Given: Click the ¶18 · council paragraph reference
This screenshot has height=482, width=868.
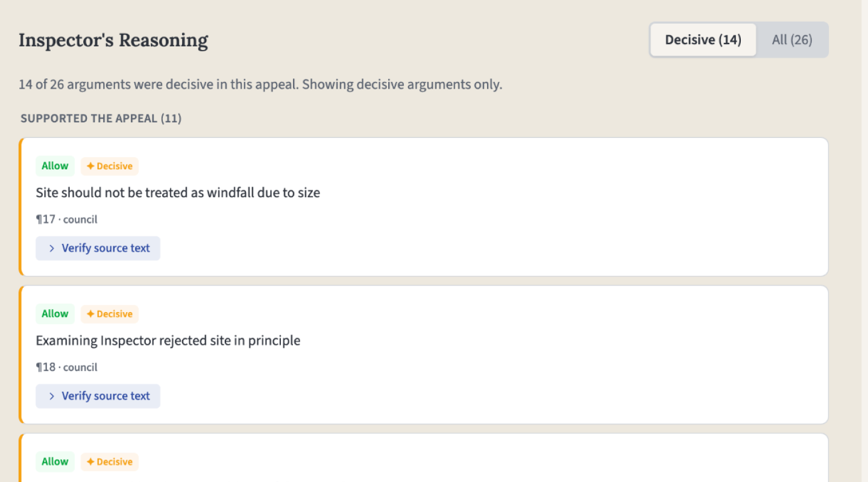Looking at the screenshot, I should (66, 367).
